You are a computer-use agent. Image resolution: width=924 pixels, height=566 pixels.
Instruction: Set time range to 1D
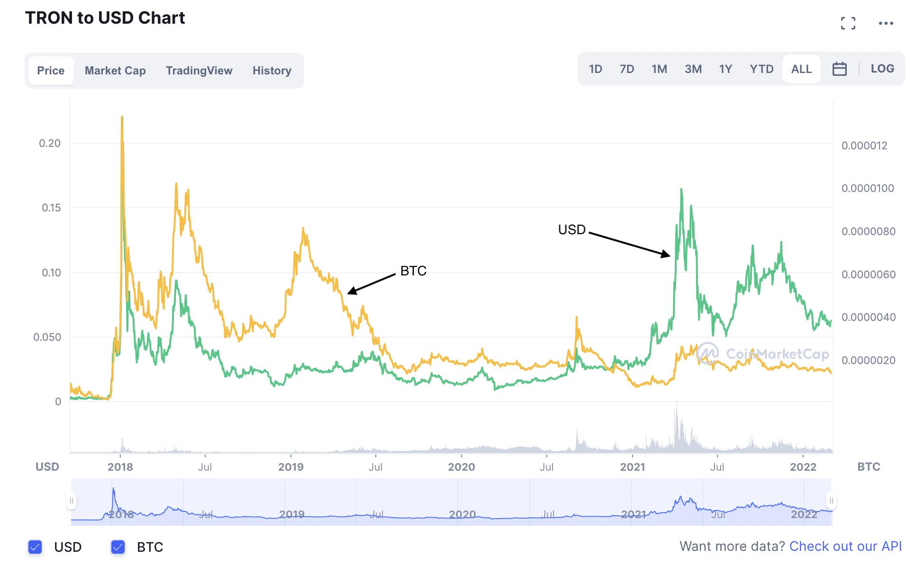pyautogui.click(x=595, y=69)
